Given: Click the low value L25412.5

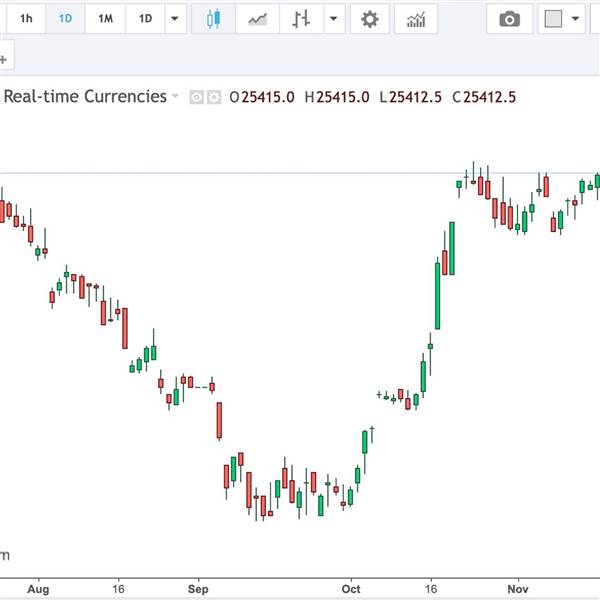Looking at the screenshot, I should [411, 97].
